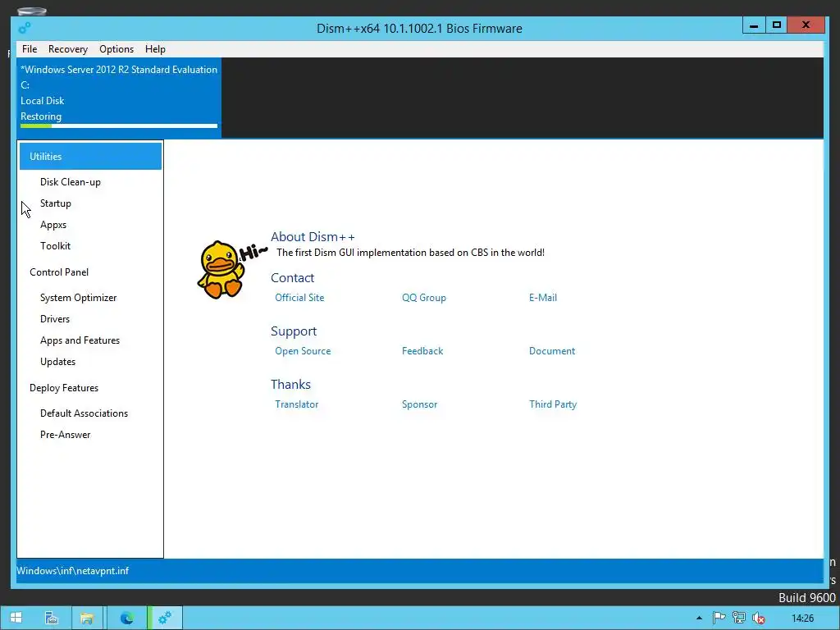Select the Control Panel group header
Screen dimensions: 840x630
(x=59, y=272)
